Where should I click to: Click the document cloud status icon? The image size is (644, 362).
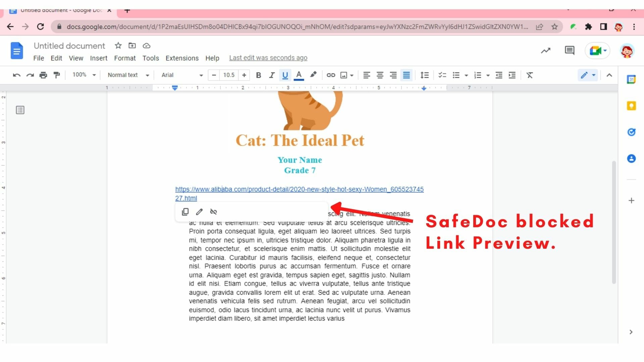[x=147, y=46]
